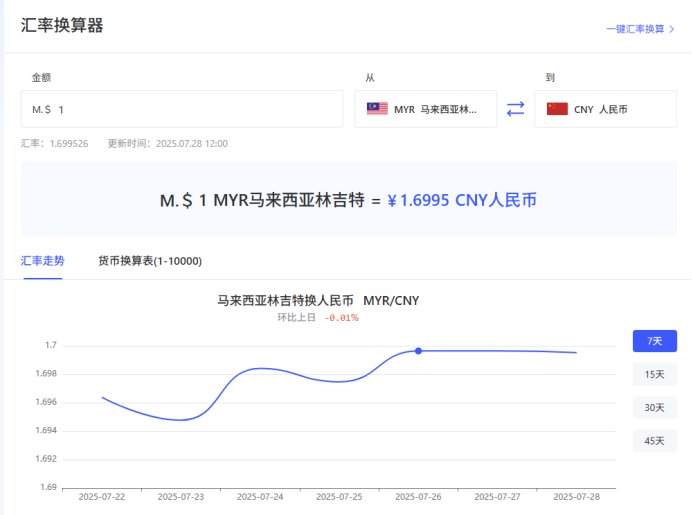Screen dimensions: 692x515
Task: Click the 2025-07-24 axis label
Action: 260,497
